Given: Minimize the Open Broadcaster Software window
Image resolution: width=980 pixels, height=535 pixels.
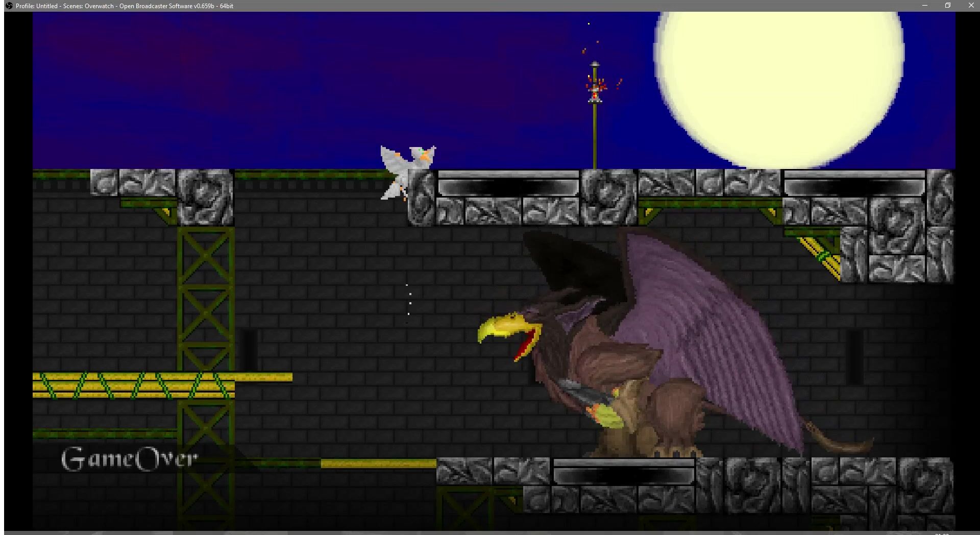Looking at the screenshot, I should 924,6.
